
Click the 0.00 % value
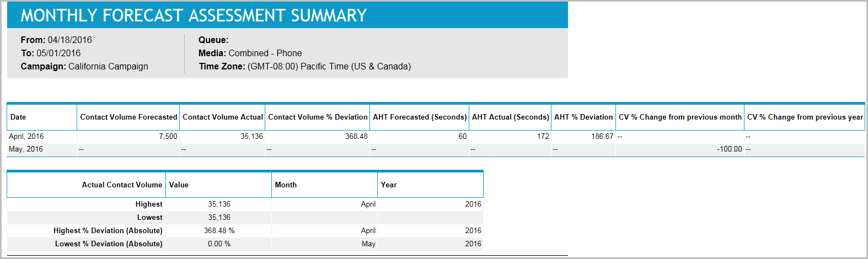(219, 244)
